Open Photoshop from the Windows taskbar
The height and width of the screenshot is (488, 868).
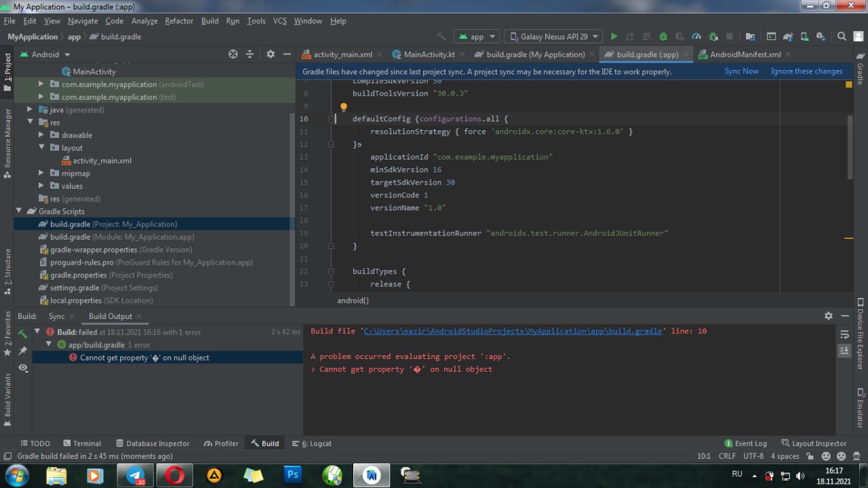click(x=293, y=475)
